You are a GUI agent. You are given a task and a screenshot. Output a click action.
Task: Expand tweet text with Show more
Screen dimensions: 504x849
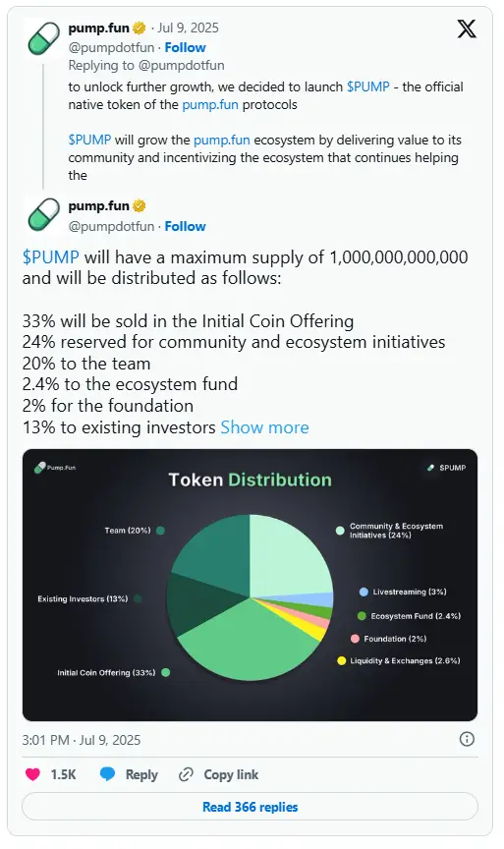pos(264,427)
